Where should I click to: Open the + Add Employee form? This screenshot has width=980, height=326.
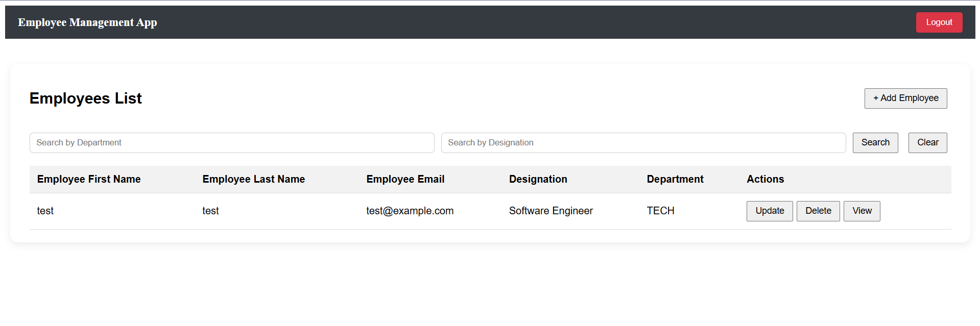[x=905, y=98]
